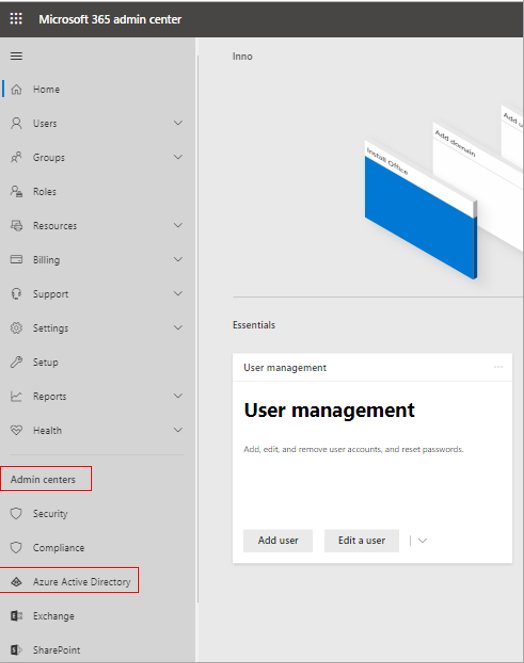Click the Edit a user button
Image resolution: width=524 pixels, height=663 pixels.
tap(362, 540)
